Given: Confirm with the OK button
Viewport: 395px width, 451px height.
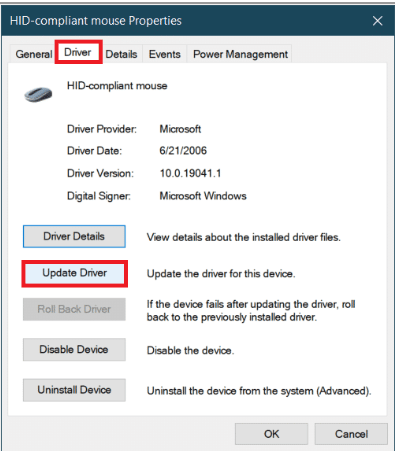Looking at the screenshot, I should point(271,434).
